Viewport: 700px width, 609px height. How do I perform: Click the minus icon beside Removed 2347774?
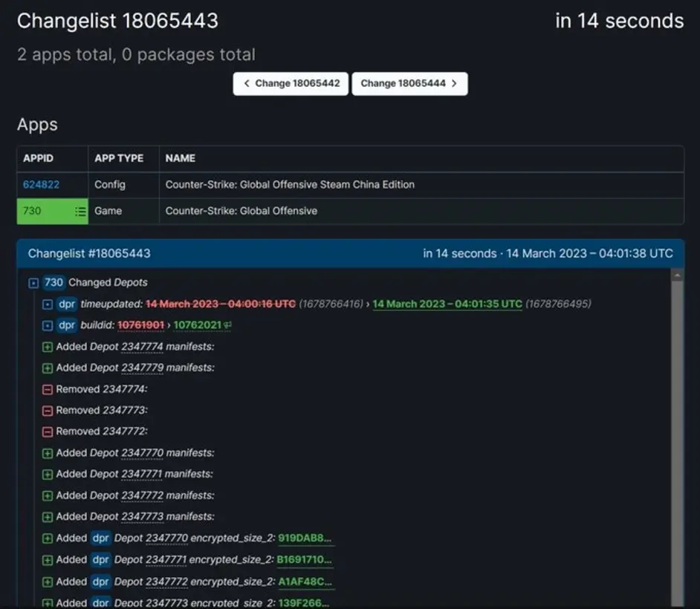point(48,389)
